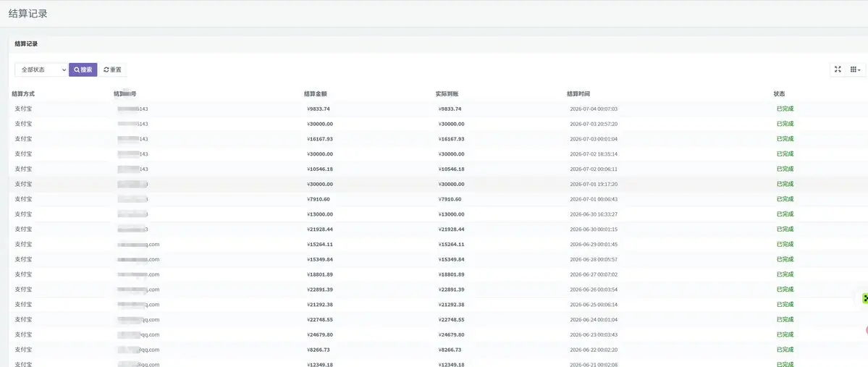Image resolution: width=868 pixels, height=367 pixels.
Task: Click timestamp 2026-07-03 20:57:20
Action: pos(594,124)
